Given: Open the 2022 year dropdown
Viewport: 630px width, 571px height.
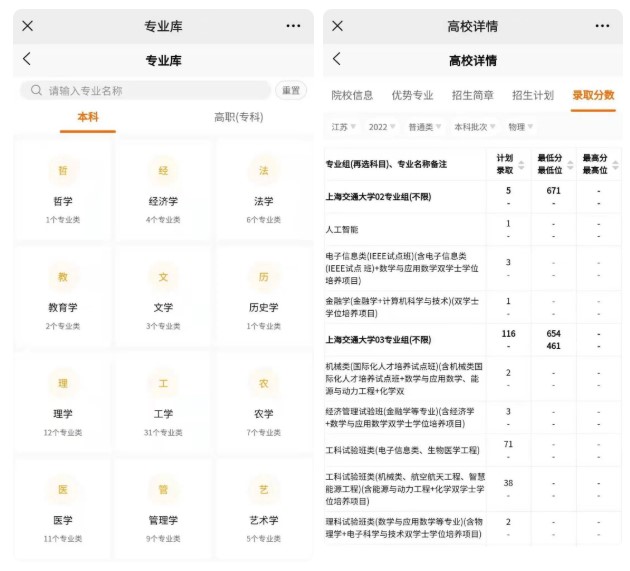Looking at the screenshot, I should (x=381, y=127).
